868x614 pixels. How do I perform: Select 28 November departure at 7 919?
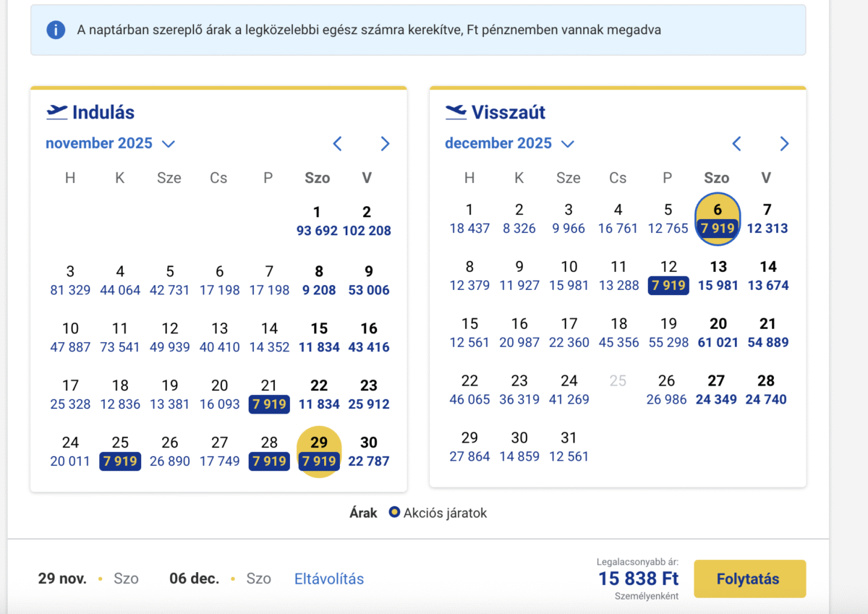269,453
